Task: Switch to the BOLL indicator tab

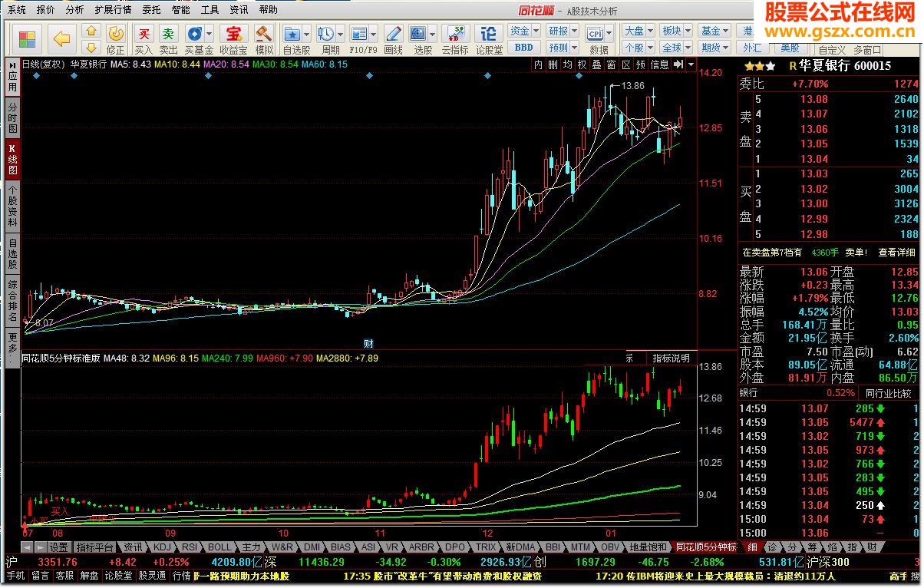Action: click(x=219, y=547)
